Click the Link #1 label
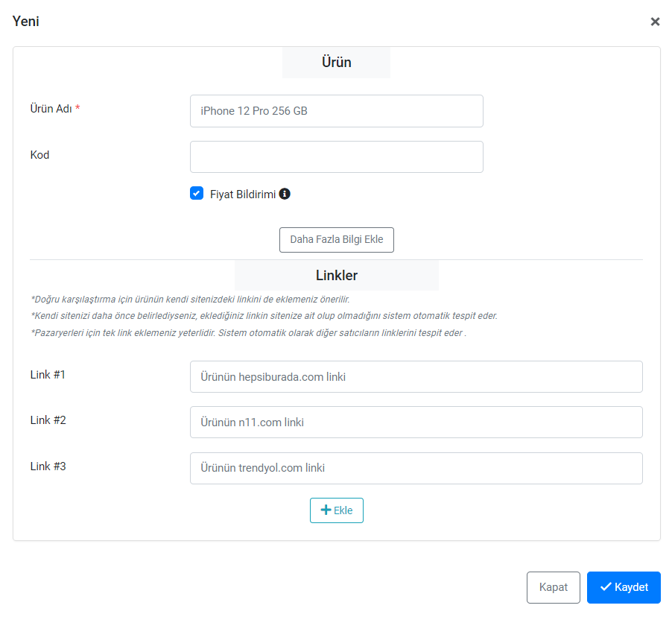 [48, 375]
